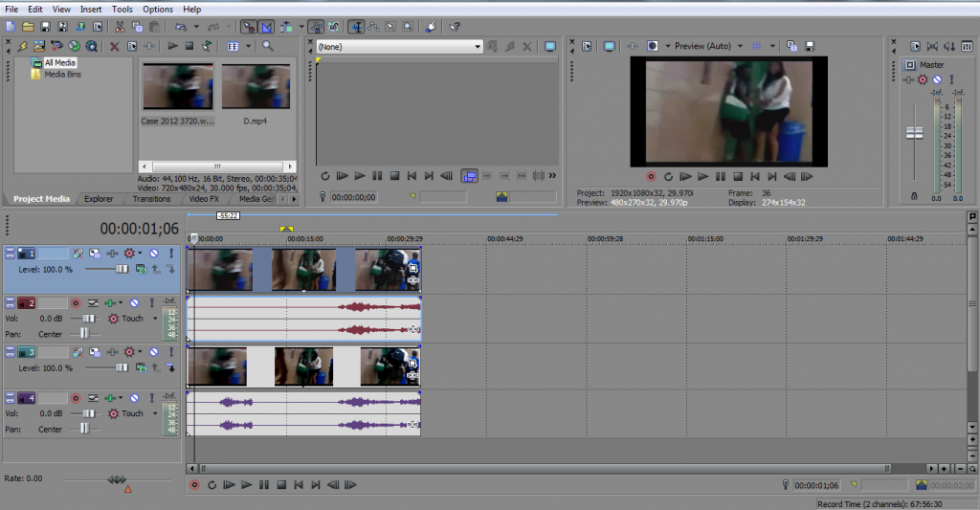980x510 pixels.
Task: Save preview snapshot to file
Action: 810,46
